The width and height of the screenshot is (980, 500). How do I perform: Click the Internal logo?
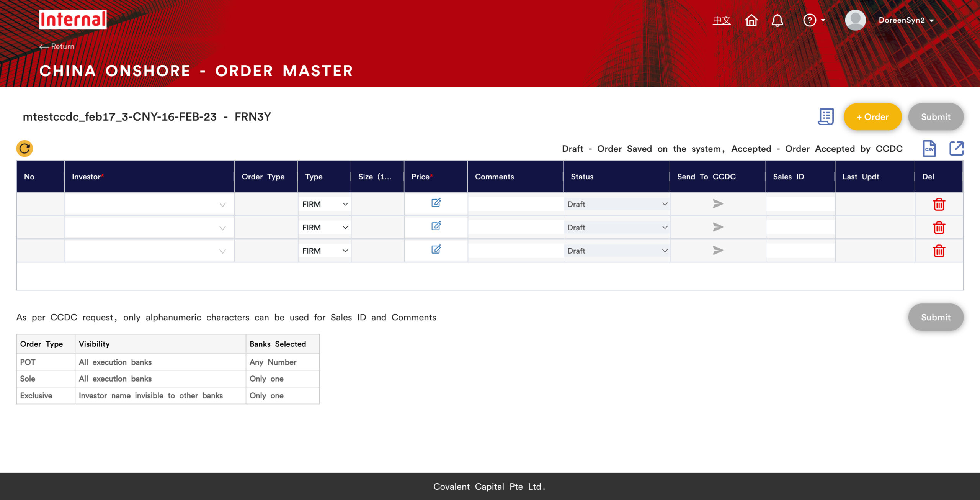[x=73, y=20]
